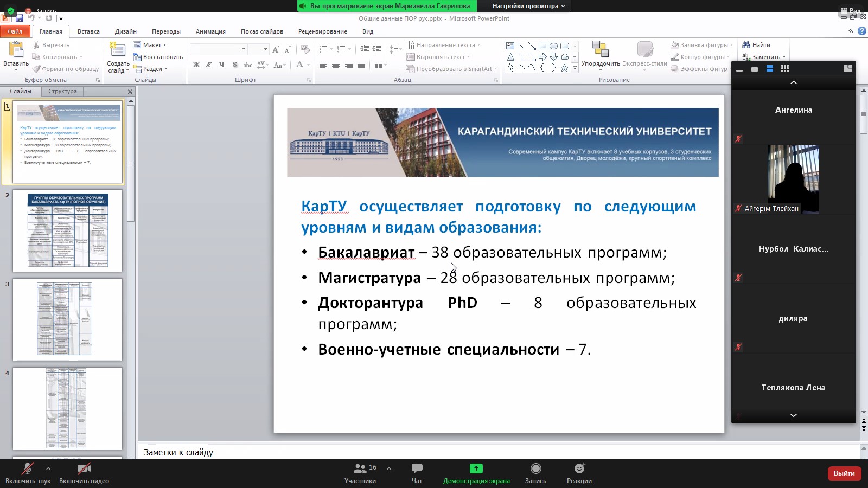
Task: Open view settings (Настройки просмотра) dropdown
Action: [x=528, y=6]
